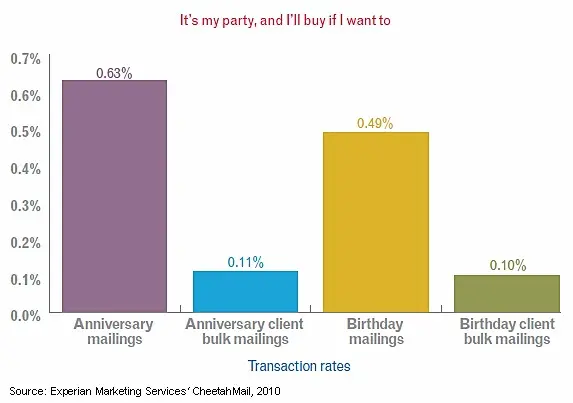Click the 0.0% y-axis tick label
This screenshot has width=573, height=403.
pyautogui.click(x=25, y=316)
